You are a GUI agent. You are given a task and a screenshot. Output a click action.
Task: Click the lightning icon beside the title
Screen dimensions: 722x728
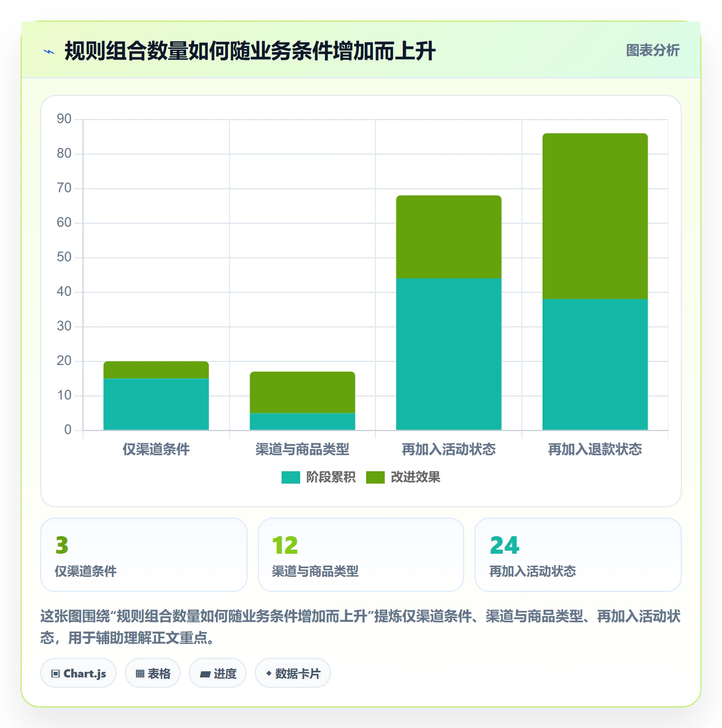tap(49, 52)
